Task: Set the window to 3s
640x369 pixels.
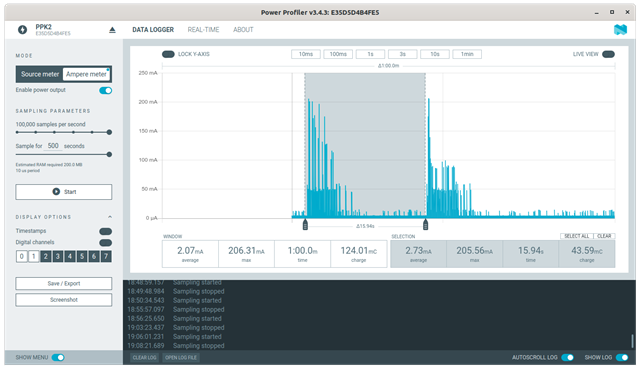Action: pos(402,54)
